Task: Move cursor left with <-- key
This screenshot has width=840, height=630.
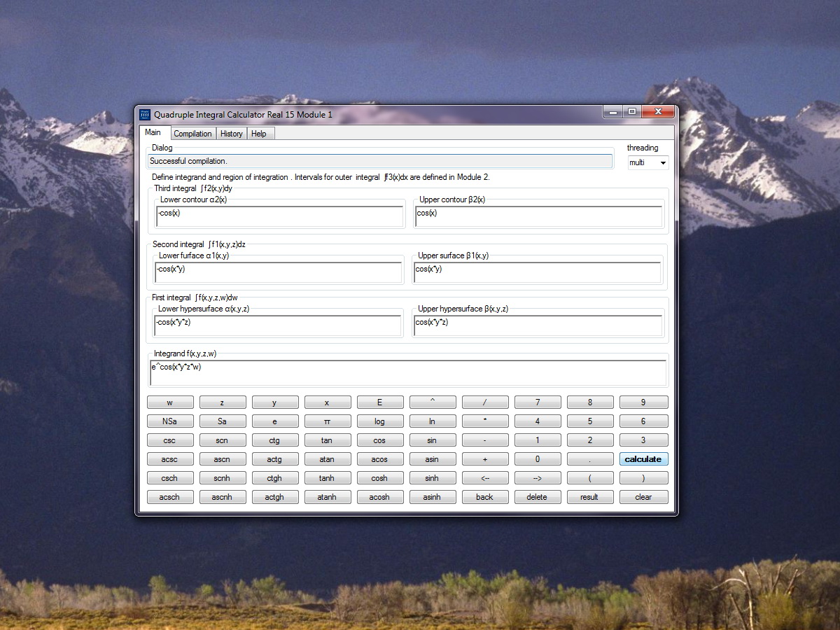Action: (x=485, y=478)
